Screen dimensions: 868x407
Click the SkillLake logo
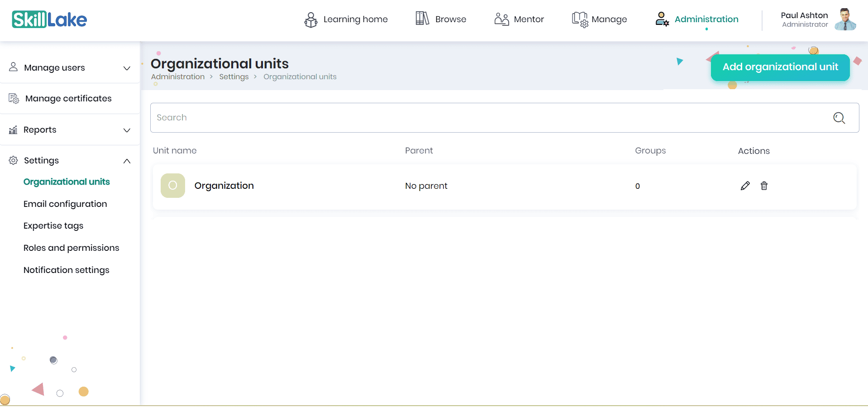(x=49, y=19)
